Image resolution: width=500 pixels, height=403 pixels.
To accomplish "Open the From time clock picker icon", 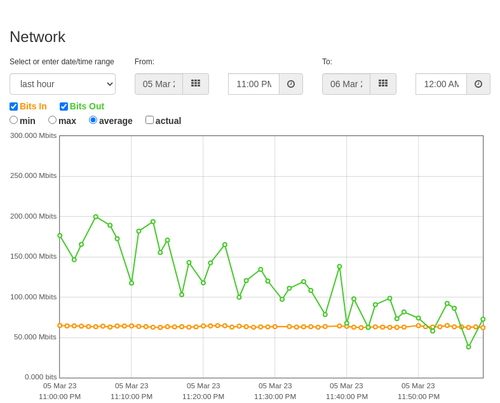I will point(291,84).
